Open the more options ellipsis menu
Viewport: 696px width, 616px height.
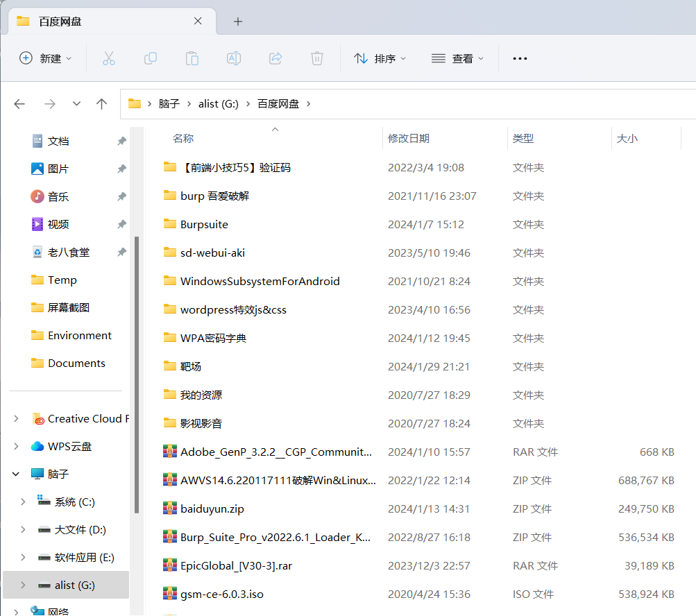pyautogui.click(x=520, y=58)
